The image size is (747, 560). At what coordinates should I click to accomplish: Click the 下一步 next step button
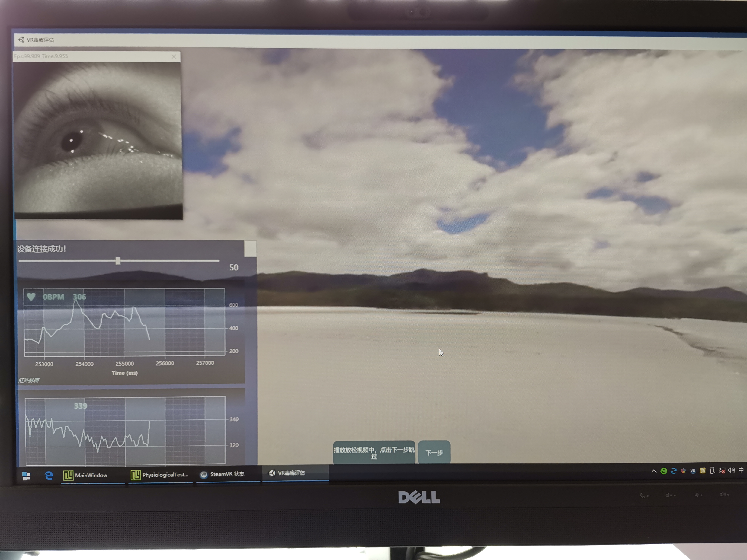434,453
